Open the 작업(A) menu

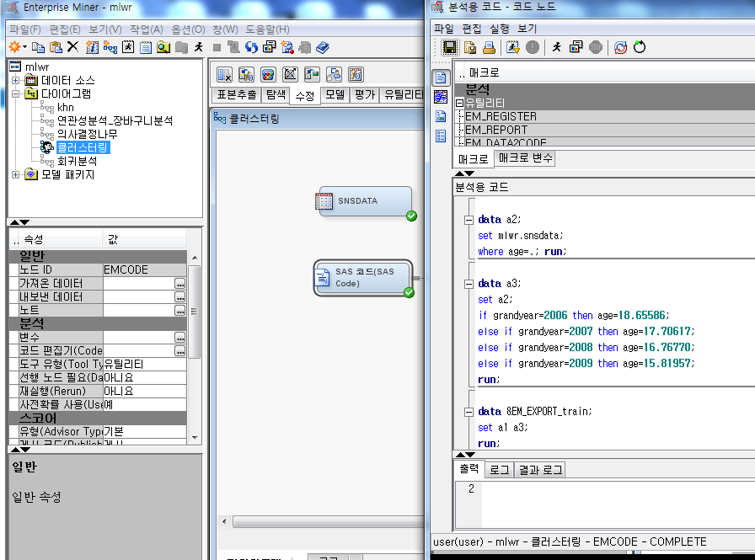click(147, 29)
